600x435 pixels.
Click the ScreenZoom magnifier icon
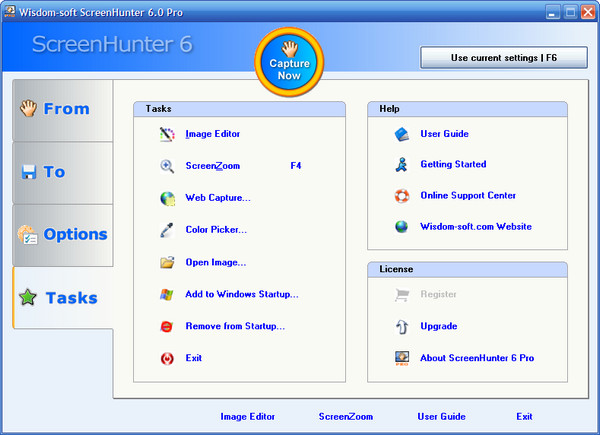coord(167,166)
